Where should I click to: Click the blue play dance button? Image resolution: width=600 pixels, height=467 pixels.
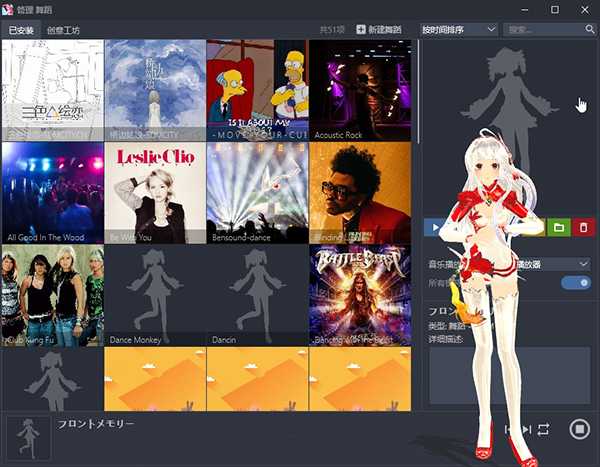point(433,228)
